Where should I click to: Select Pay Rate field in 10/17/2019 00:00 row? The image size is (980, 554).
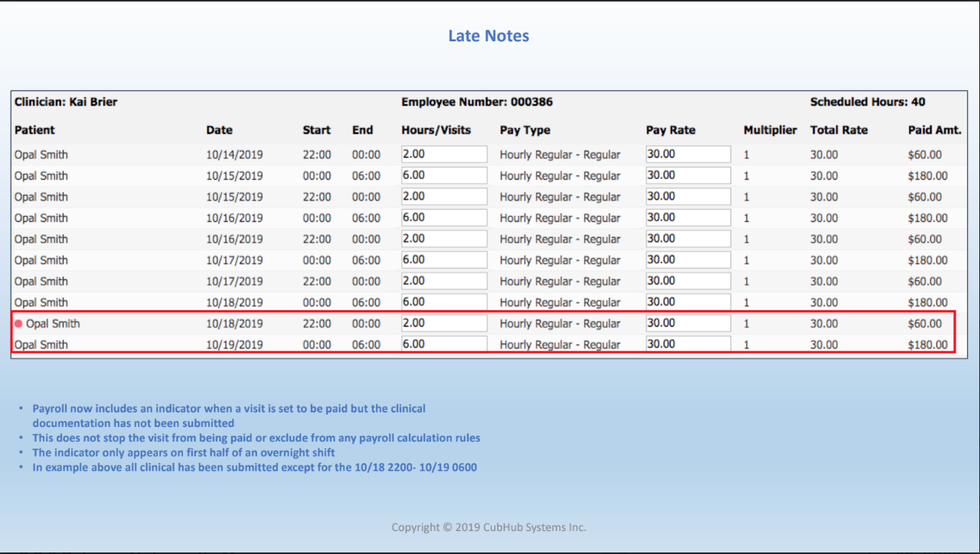pyautogui.click(x=688, y=260)
